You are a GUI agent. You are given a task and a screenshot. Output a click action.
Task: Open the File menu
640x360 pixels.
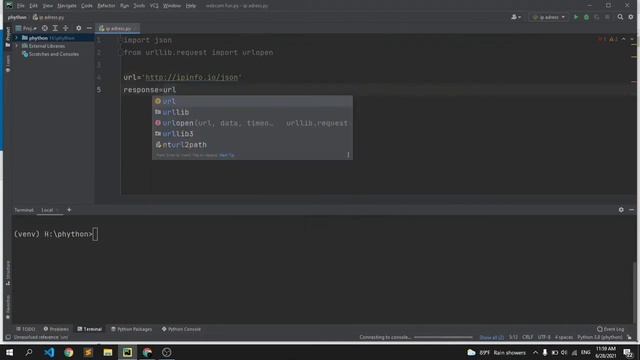coord(20,6)
